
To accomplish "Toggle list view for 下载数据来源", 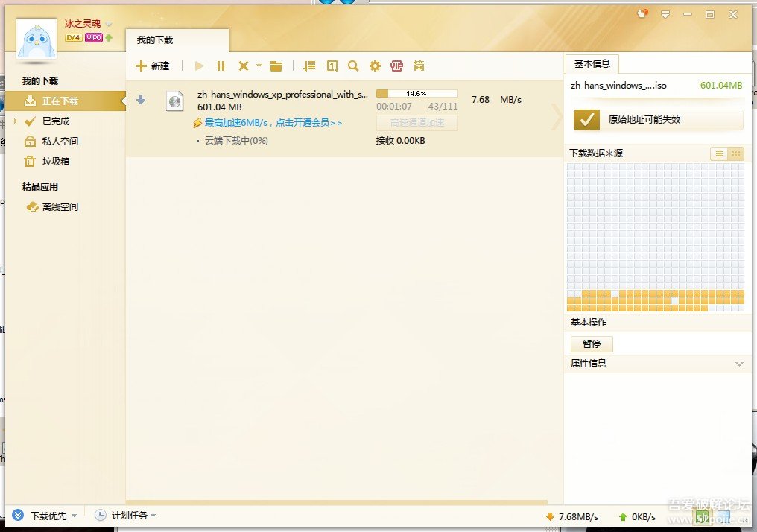I will tap(719, 154).
